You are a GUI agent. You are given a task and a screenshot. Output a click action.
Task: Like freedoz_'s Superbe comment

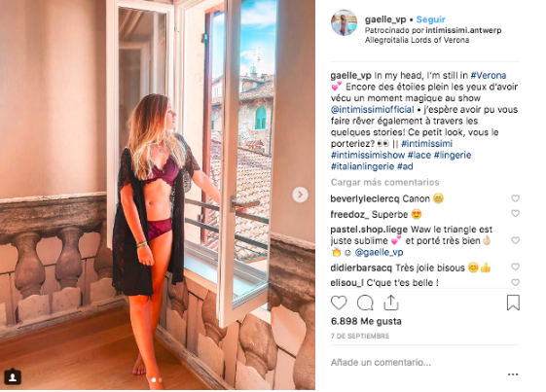pyautogui.click(x=516, y=213)
